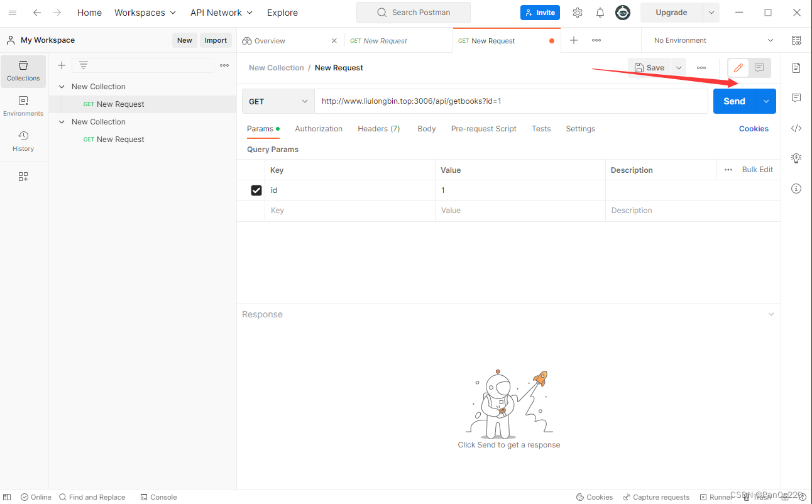
Task: Open History in the sidebar
Action: coord(23,141)
